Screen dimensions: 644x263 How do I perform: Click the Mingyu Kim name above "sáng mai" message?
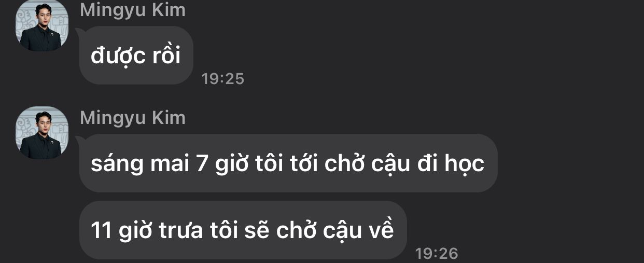[133, 118]
